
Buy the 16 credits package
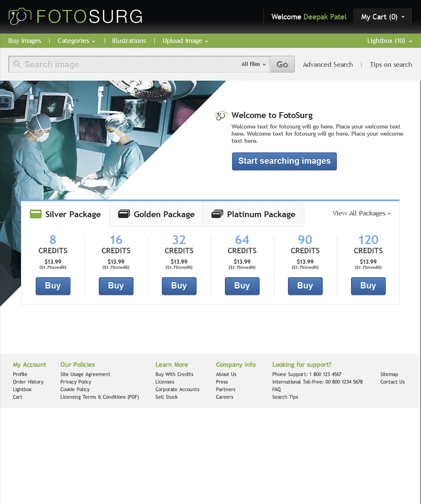(116, 286)
